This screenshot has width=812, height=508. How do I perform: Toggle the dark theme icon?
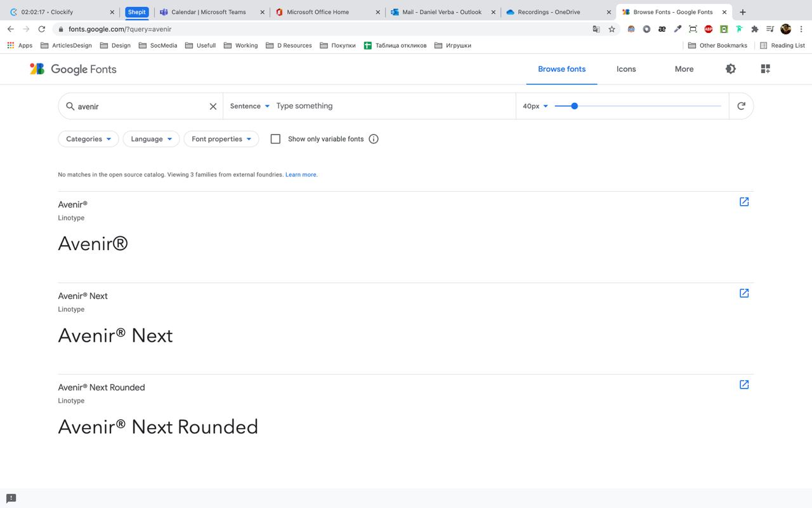pos(731,69)
